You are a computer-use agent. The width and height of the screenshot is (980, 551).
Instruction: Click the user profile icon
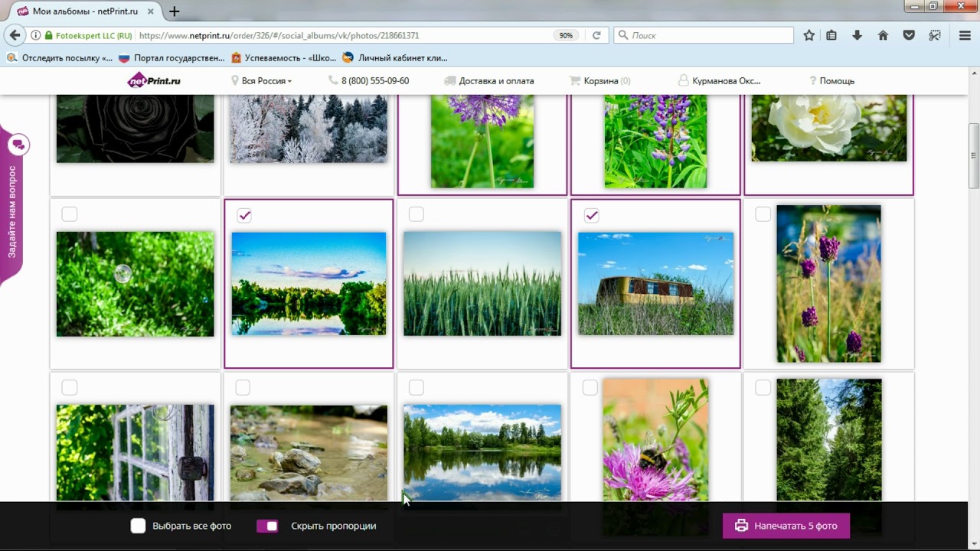pyautogui.click(x=684, y=80)
